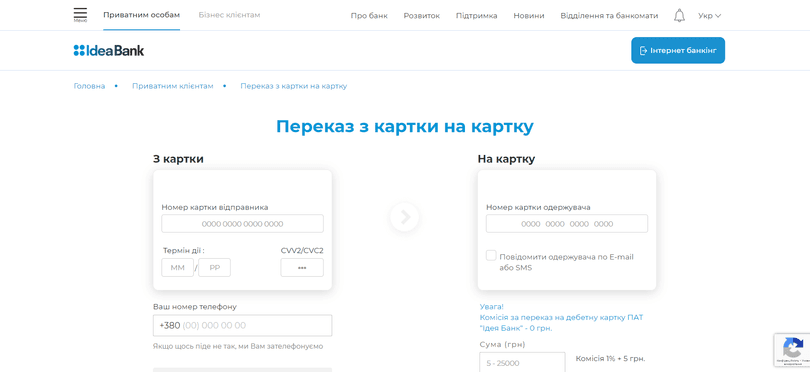Click the Переказ з картки на картку heading

pyautogui.click(x=404, y=127)
